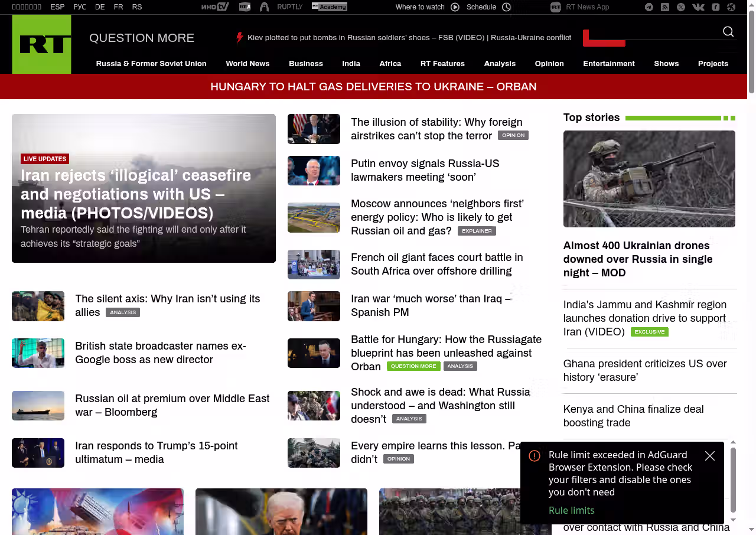Open the Shows menu item
This screenshot has height=535, width=756.
pyautogui.click(x=666, y=64)
